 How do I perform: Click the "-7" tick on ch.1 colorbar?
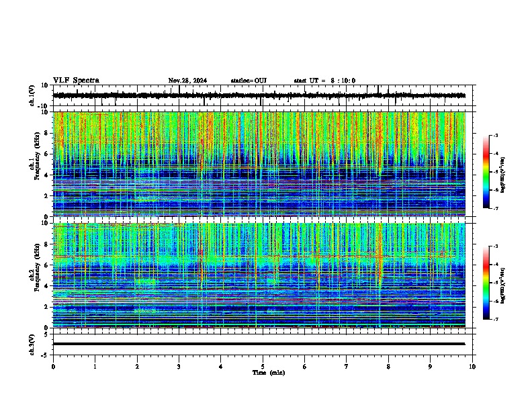click(x=496, y=208)
